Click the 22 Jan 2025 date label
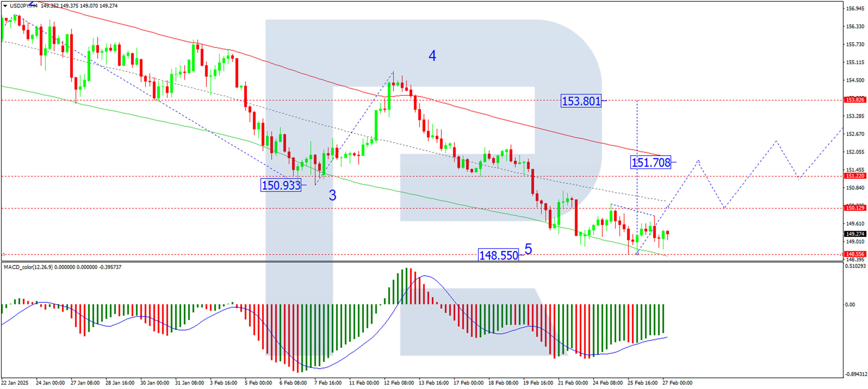The height and width of the screenshot is (389, 868). coord(15,383)
